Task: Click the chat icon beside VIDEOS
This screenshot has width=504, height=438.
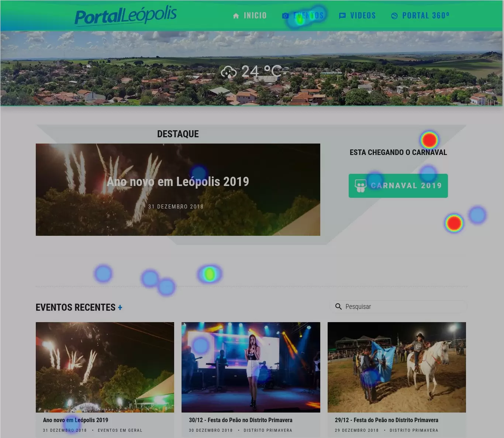Action: click(342, 16)
